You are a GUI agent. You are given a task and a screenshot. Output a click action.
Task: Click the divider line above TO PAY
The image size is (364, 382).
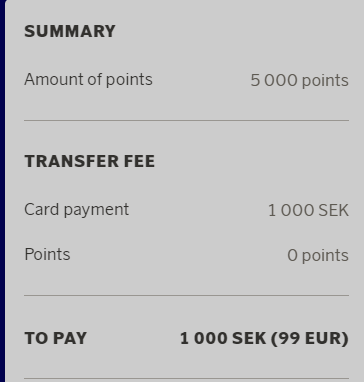(187, 295)
